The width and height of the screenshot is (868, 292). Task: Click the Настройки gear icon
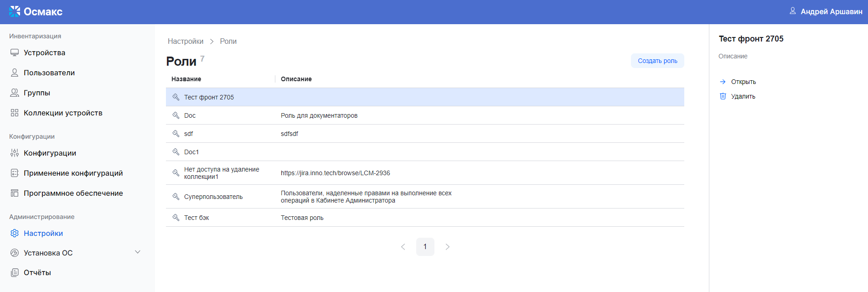pos(15,233)
